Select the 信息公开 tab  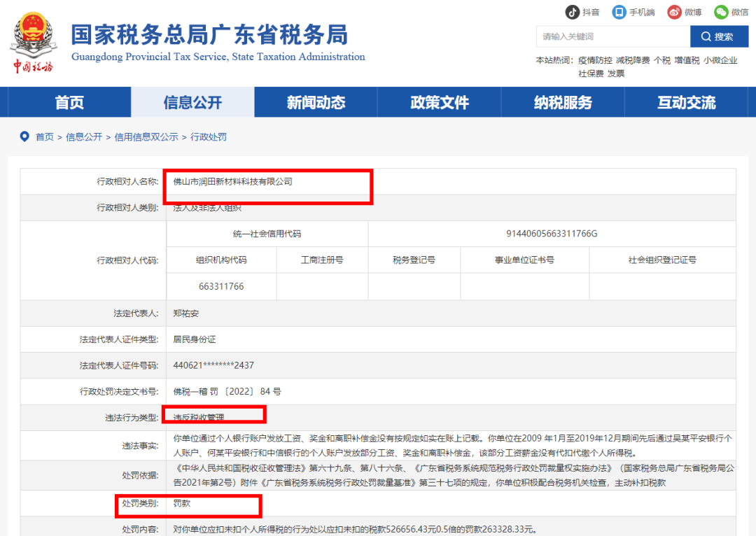192,102
